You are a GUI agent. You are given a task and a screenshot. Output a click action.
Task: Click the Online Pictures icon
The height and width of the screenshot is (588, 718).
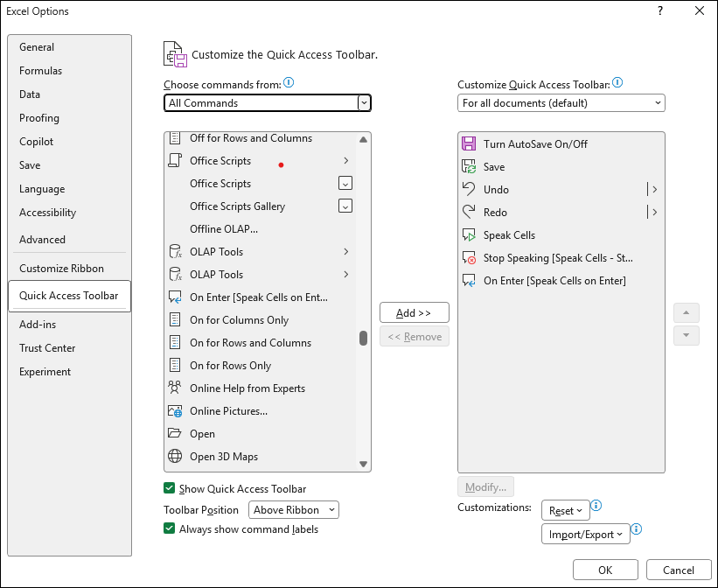[x=175, y=411]
